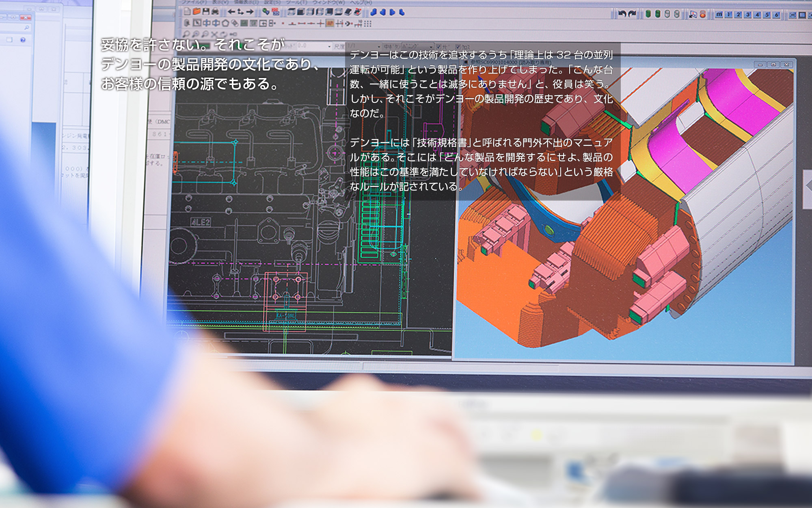
Task: Save the drawing with the floppy disk icon
Action: point(206,11)
